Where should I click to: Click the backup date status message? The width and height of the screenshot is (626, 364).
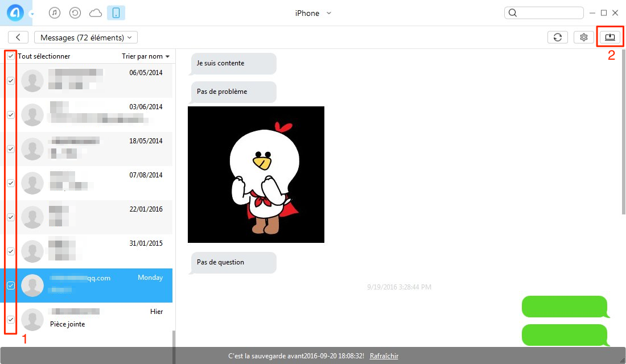[296, 355]
